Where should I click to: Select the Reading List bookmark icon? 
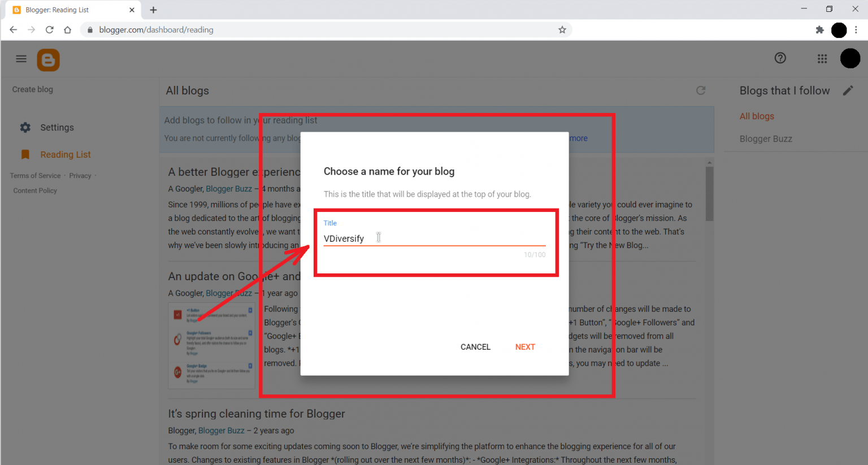25,154
